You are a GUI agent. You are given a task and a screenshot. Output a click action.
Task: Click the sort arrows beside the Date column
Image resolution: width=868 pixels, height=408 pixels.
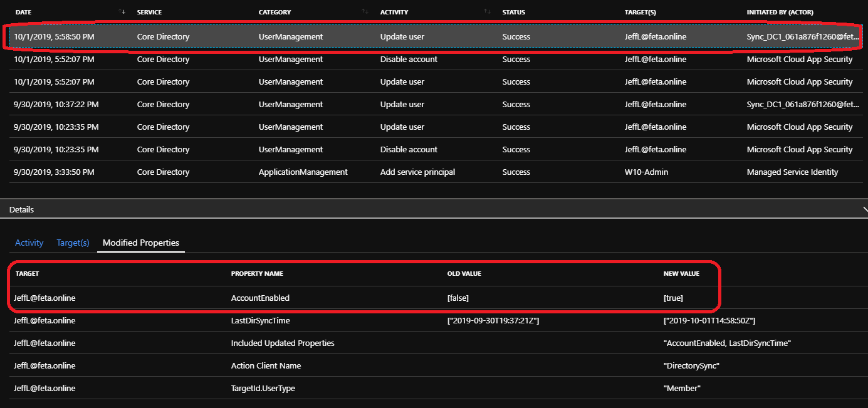coord(122,12)
